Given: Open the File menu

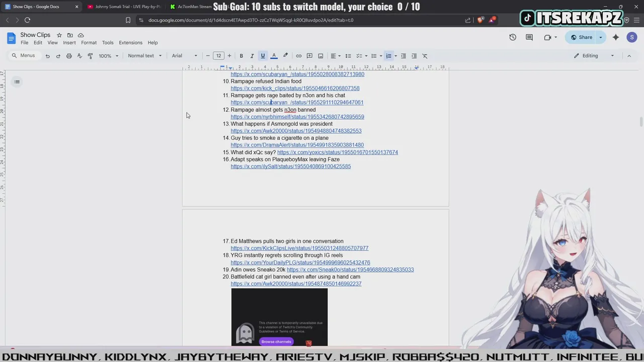Looking at the screenshot, I should tap(24, 43).
